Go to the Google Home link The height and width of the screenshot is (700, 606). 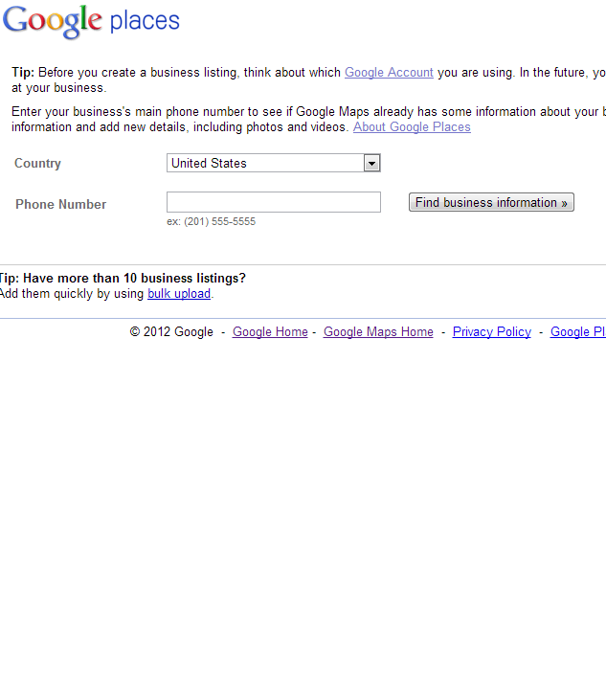[x=270, y=331]
